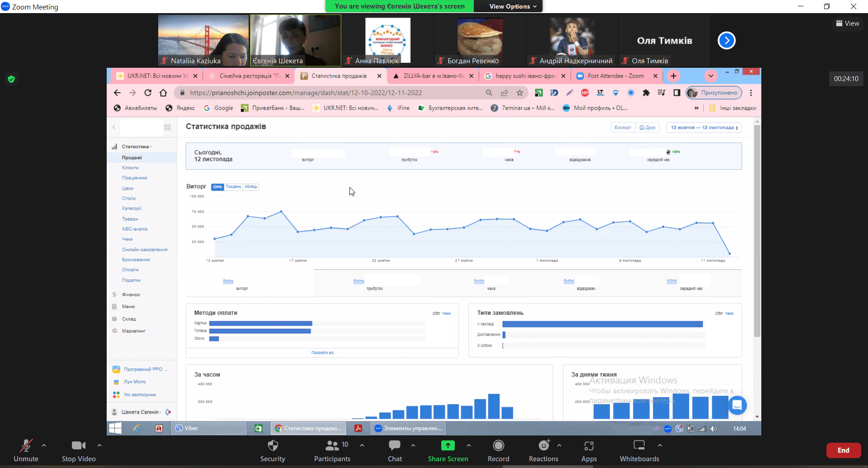Toggle browser side panel icon
Screen dimensions: 868x468
coord(677,93)
